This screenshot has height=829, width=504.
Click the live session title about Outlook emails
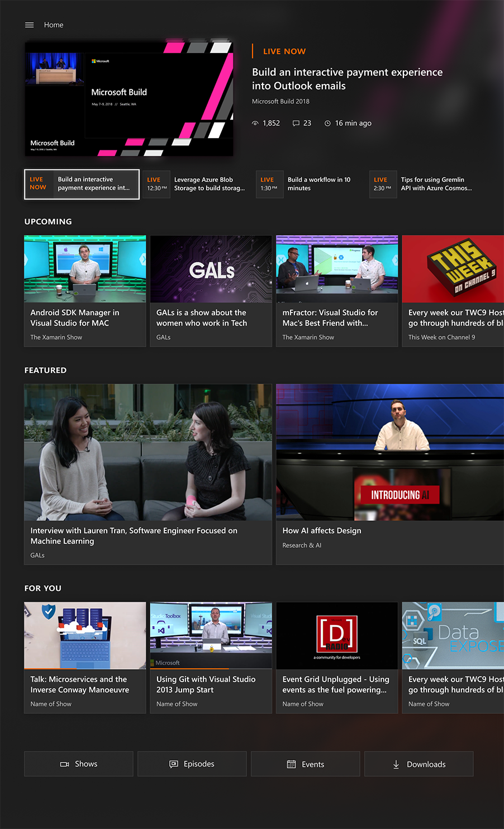pyautogui.click(x=347, y=79)
